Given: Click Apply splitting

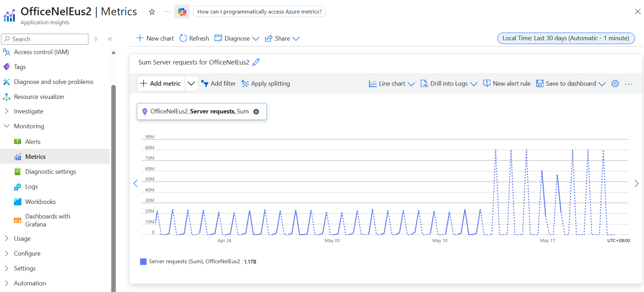Looking at the screenshot, I should [x=266, y=84].
